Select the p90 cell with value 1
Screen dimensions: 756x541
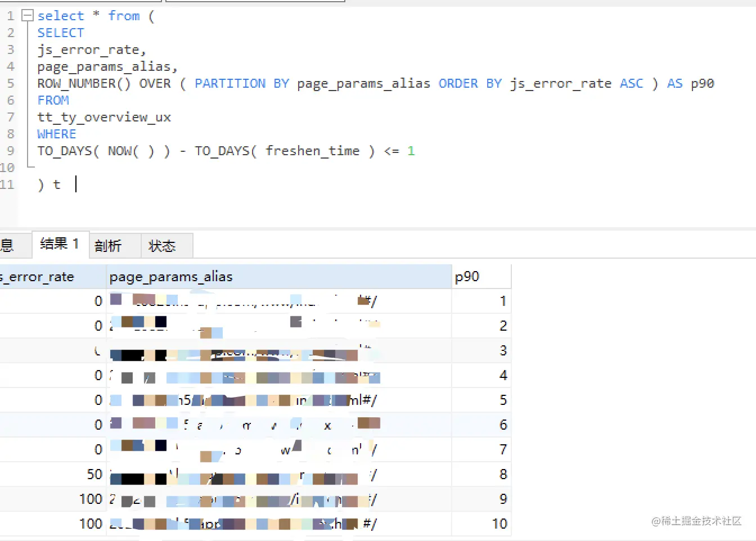pos(481,301)
